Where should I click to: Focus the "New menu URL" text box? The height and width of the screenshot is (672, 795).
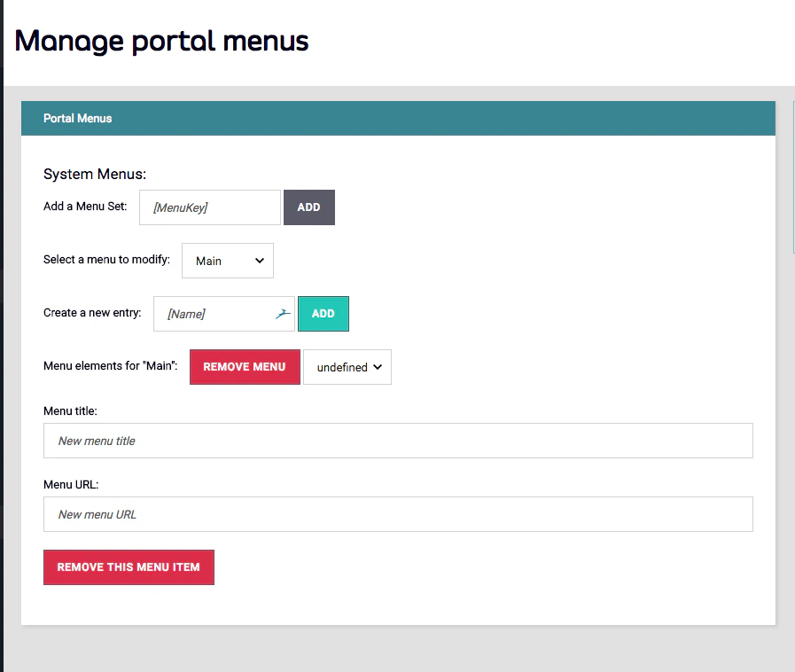[x=398, y=514]
